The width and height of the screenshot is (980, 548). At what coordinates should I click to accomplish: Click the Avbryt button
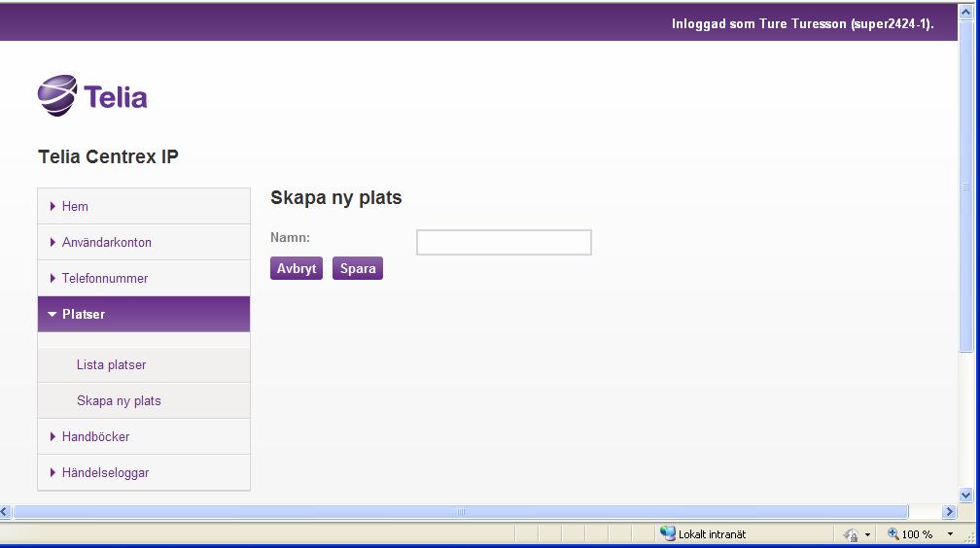pyautogui.click(x=297, y=268)
